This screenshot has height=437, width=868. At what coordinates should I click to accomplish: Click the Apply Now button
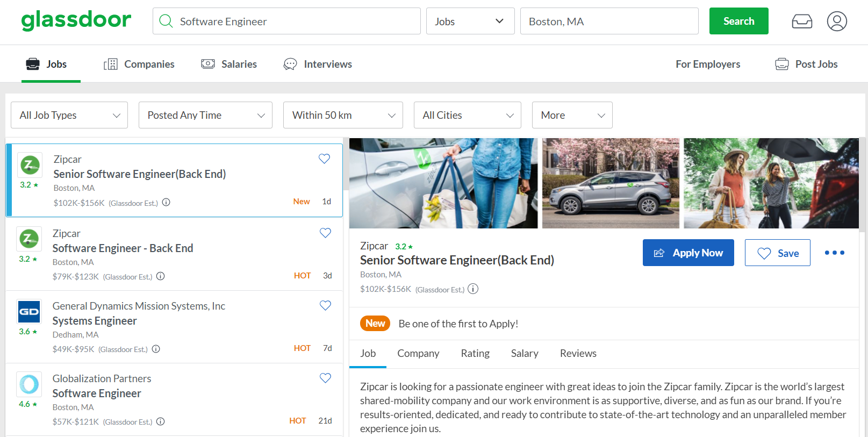point(688,253)
